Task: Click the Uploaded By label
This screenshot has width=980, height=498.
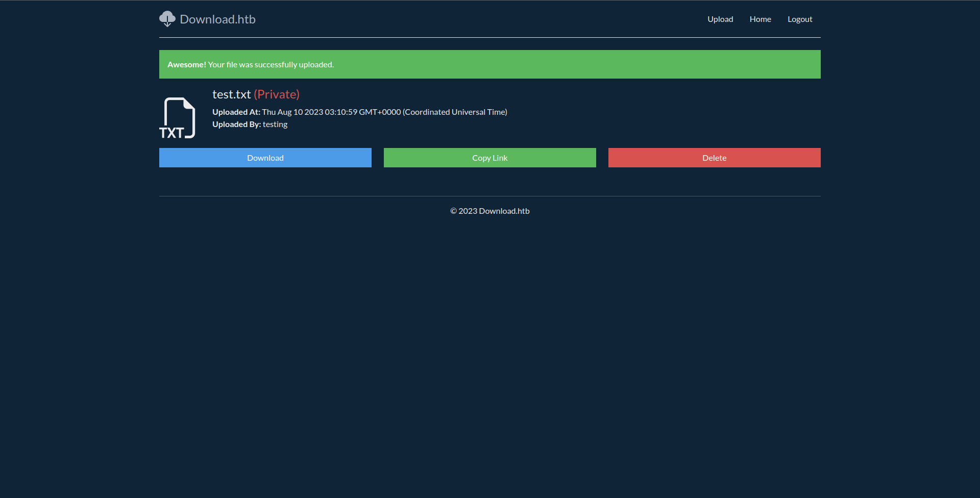Action: [x=236, y=124]
